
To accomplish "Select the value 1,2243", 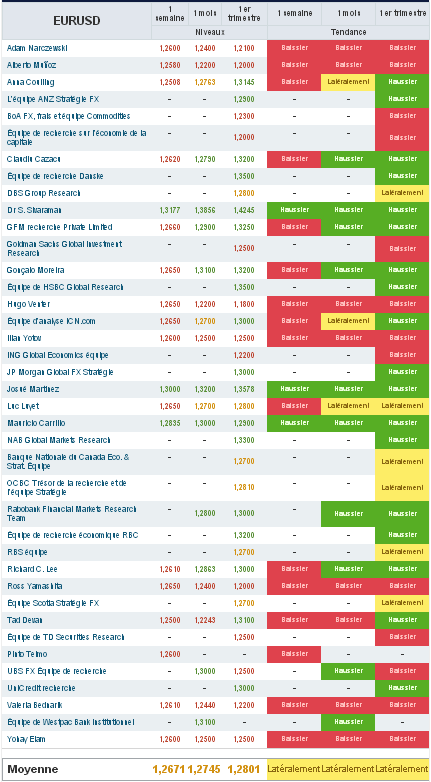I will coord(205,619).
